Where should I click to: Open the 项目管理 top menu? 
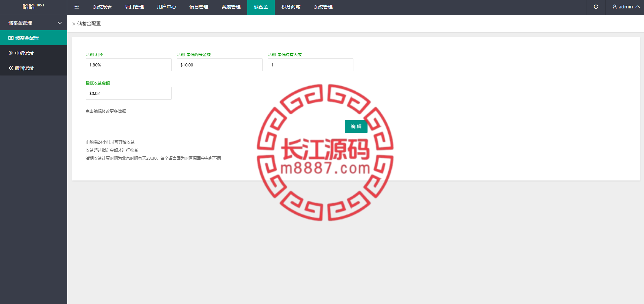click(x=134, y=7)
